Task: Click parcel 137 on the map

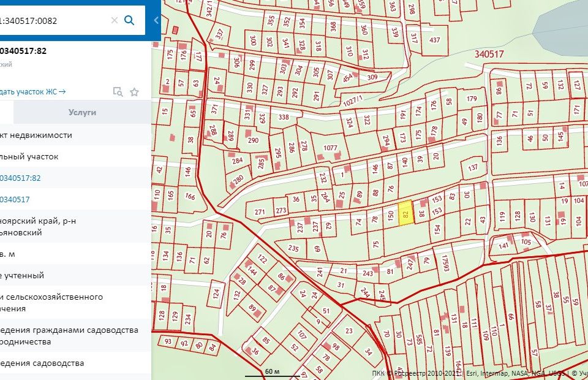Action: click(x=473, y=167)
